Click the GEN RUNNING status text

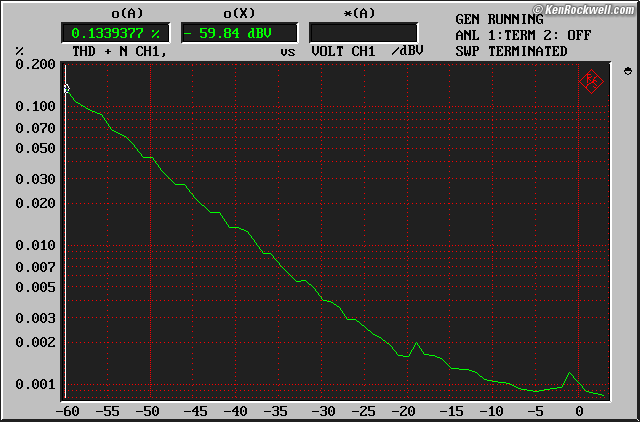(499, 19)
